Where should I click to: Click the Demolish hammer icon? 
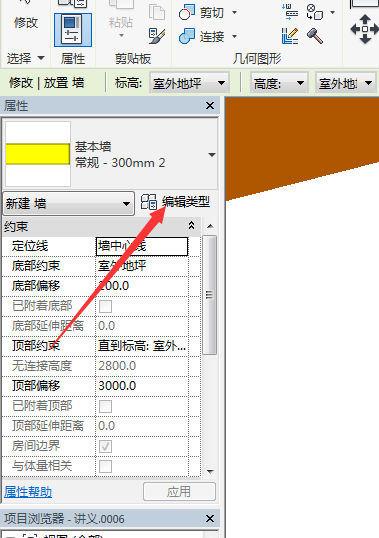[x=315, y=36]
